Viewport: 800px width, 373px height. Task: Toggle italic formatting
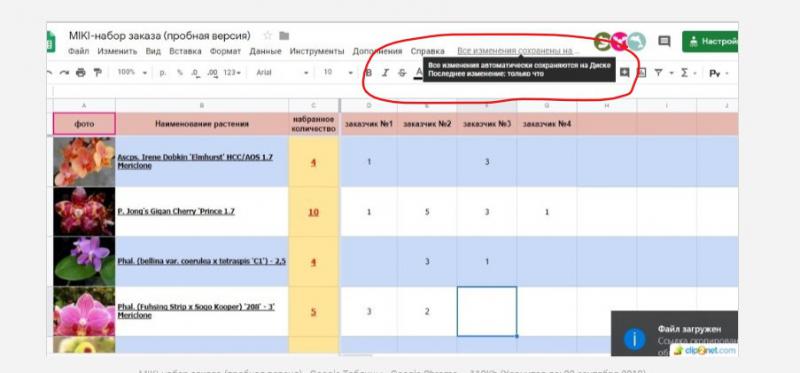pyautogui.click(x=386, y=73)
